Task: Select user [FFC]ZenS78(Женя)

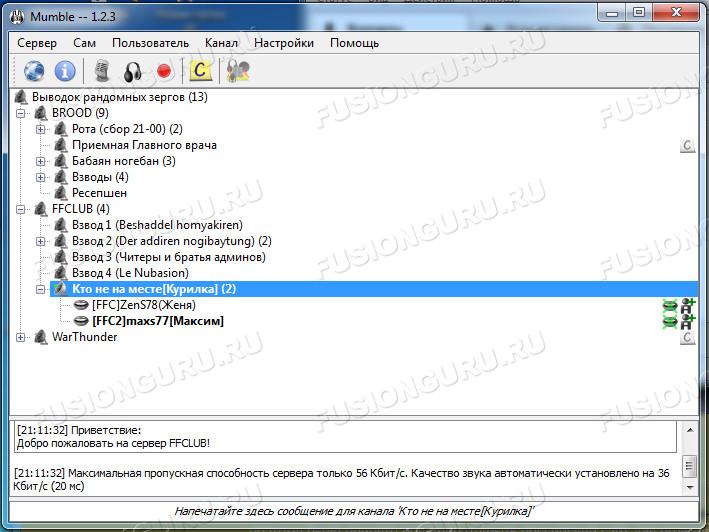Action: pyautogui.click(x=144, y=305)
